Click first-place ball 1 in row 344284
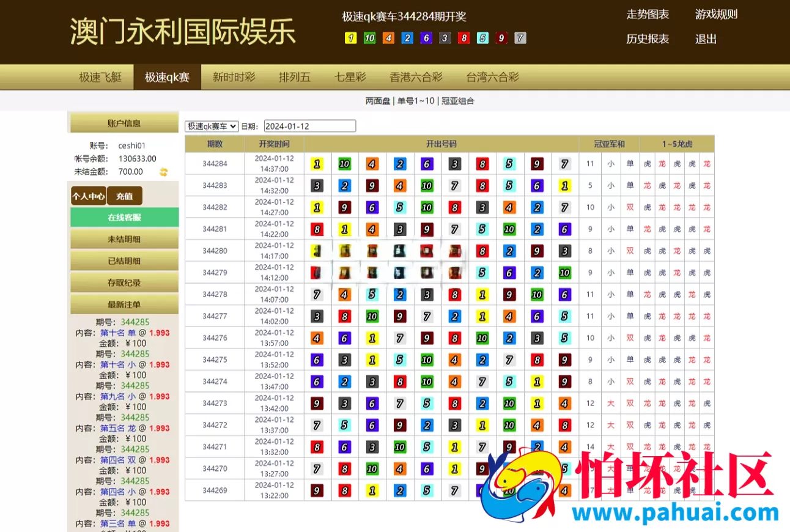This screenshot has height=532, width=790. tap(317, 164)
